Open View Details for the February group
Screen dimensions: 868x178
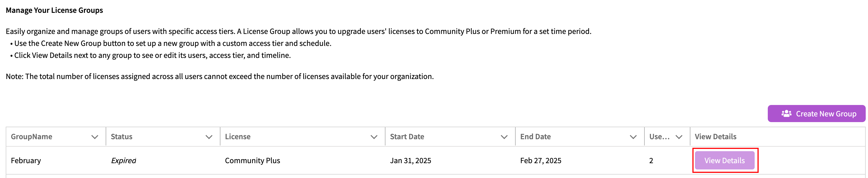pyautogui.click(x=724, y=161)
